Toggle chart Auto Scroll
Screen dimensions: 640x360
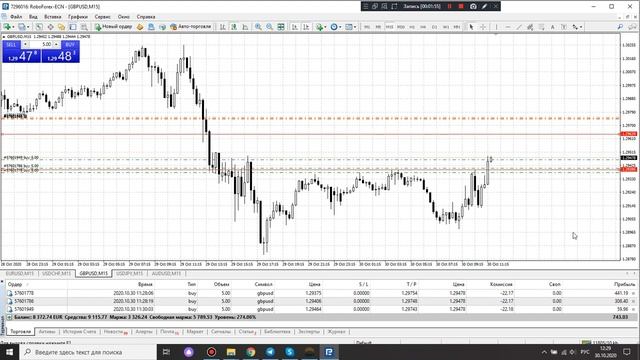point(294,27)
